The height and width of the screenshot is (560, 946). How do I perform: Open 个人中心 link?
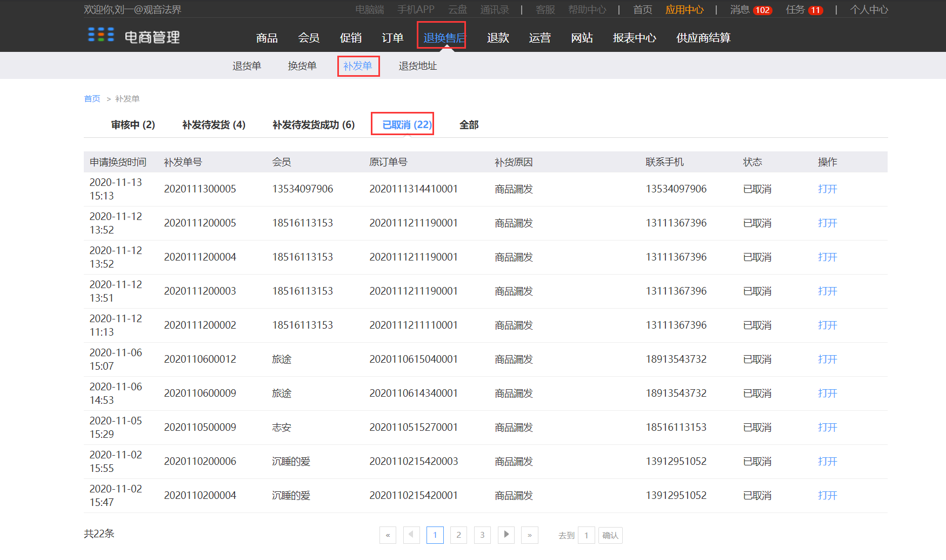pos(869,10)
